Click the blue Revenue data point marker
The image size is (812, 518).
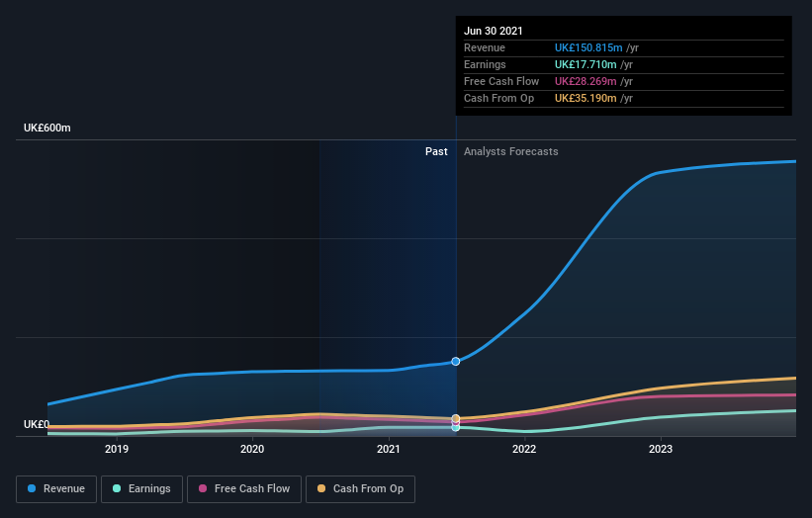[456, 361]
